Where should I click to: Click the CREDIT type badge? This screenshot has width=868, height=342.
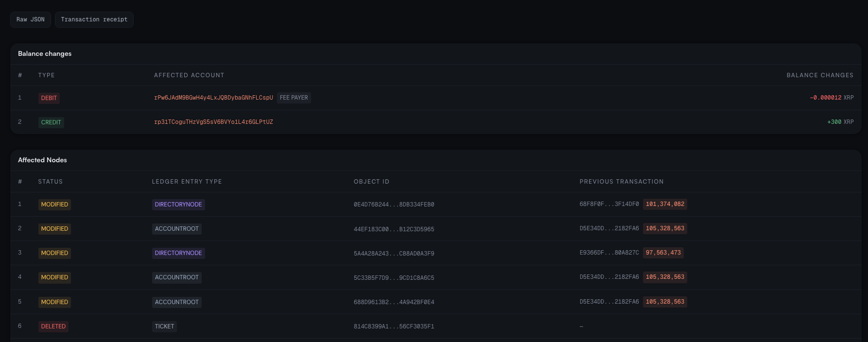coord(51,122)
